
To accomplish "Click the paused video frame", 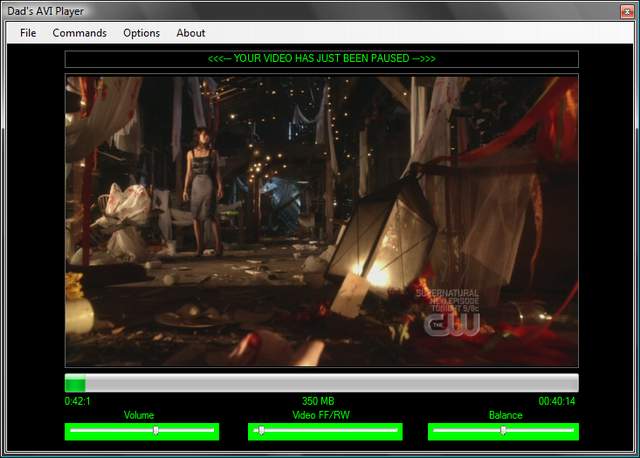I will [322, 221].
